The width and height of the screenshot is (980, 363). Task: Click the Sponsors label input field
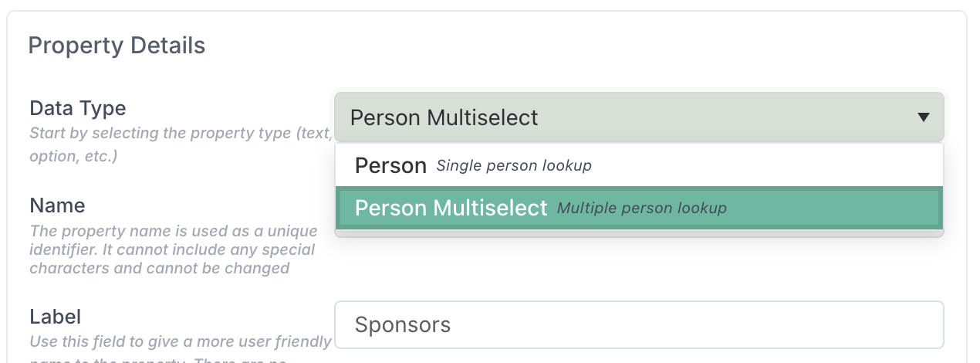click(x=637, y=324)
